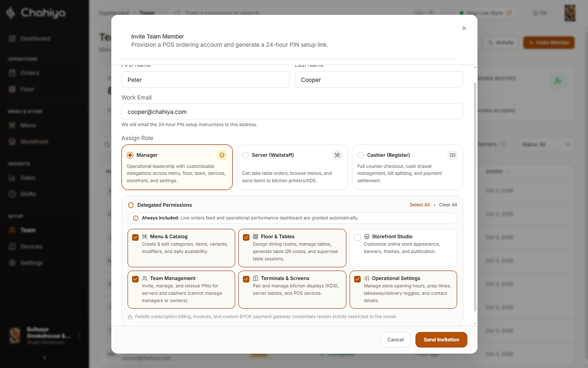
Task: Click the Server role utensils icon
Action: coord(337,155)
